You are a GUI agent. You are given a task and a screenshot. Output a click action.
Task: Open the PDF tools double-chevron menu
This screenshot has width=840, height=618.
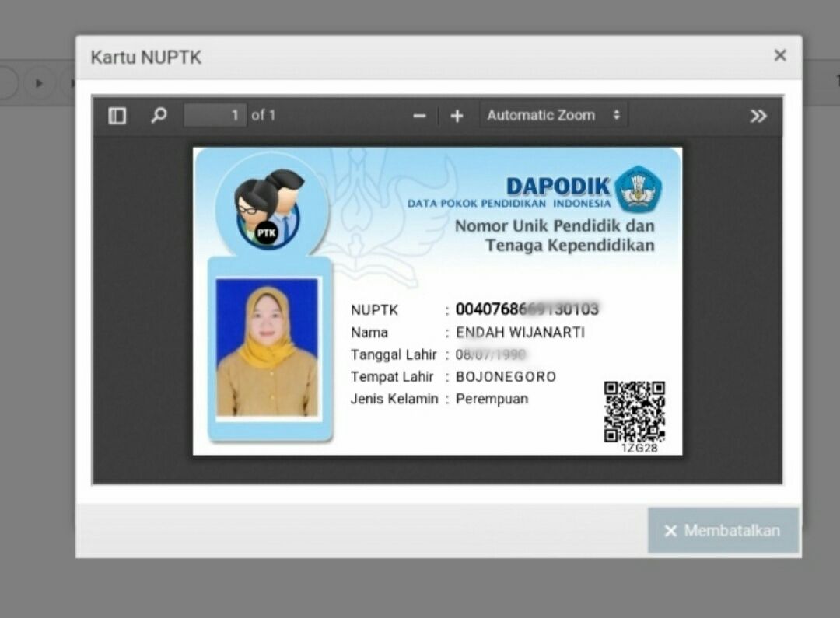(x=758, y=116)
